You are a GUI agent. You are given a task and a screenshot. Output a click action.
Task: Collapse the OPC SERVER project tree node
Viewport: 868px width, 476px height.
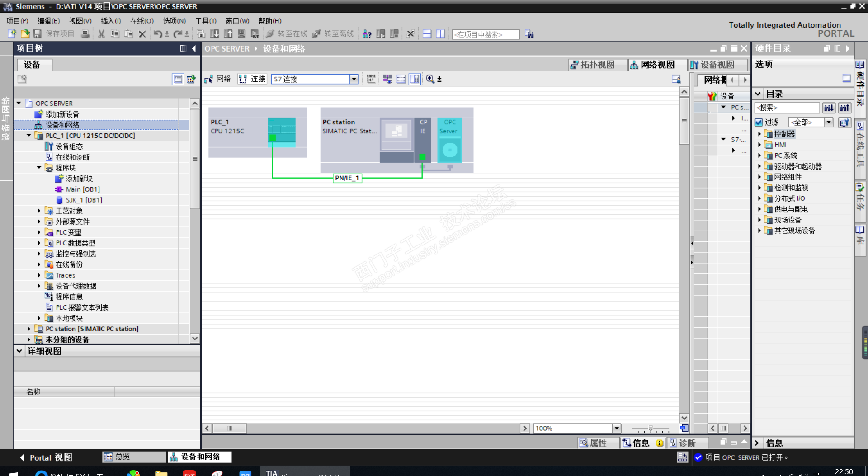(x=19, y=103)
